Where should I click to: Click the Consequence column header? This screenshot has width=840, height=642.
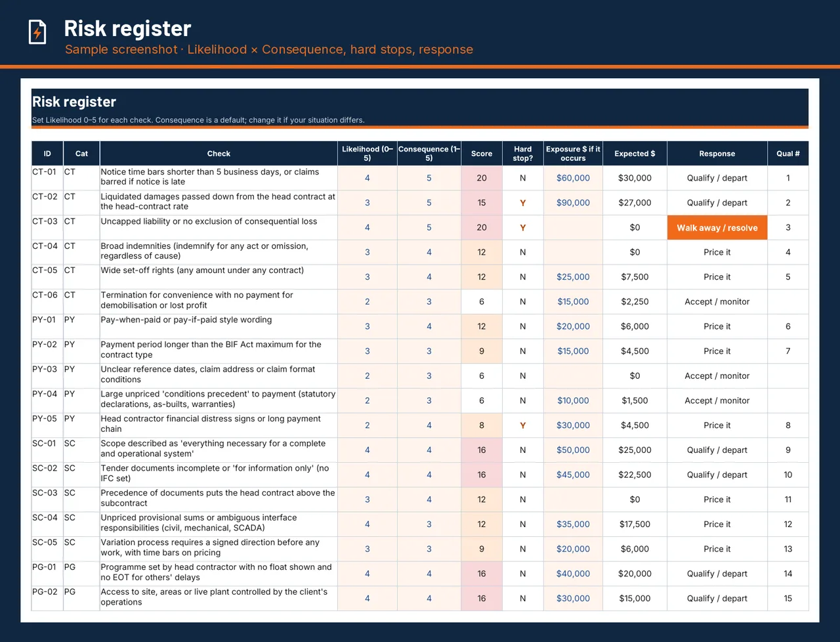[x=429, y=154]
